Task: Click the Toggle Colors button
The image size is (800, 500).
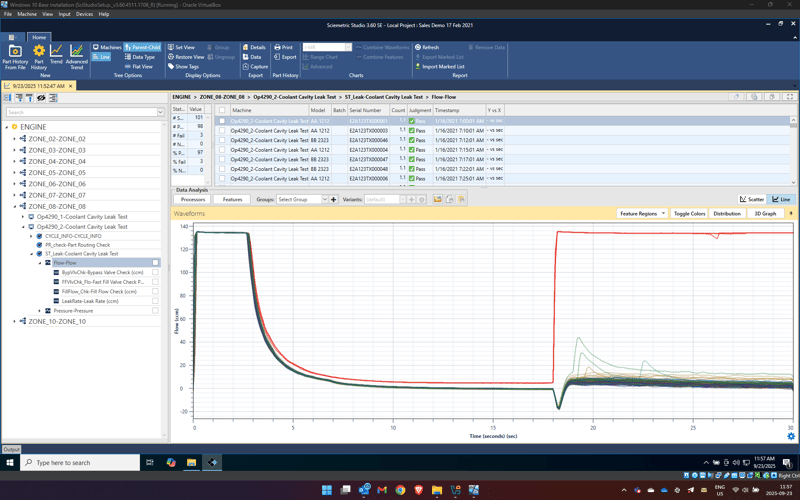Action: (689, 213)
